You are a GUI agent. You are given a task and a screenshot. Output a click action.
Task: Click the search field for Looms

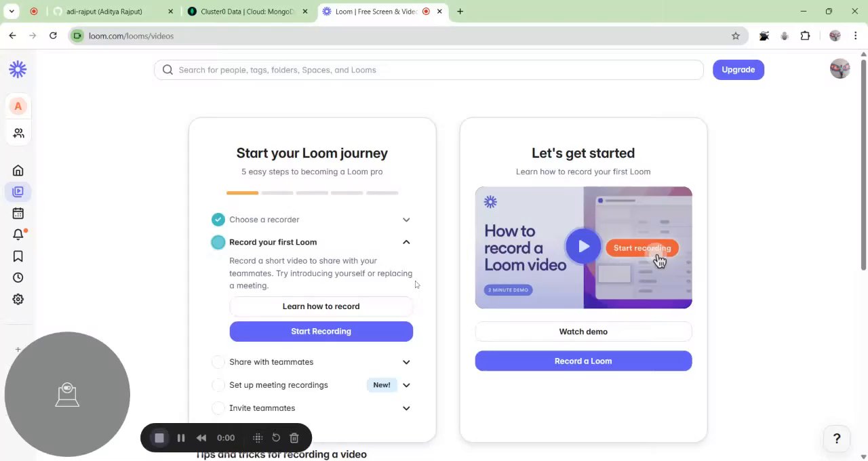[429, 70]
